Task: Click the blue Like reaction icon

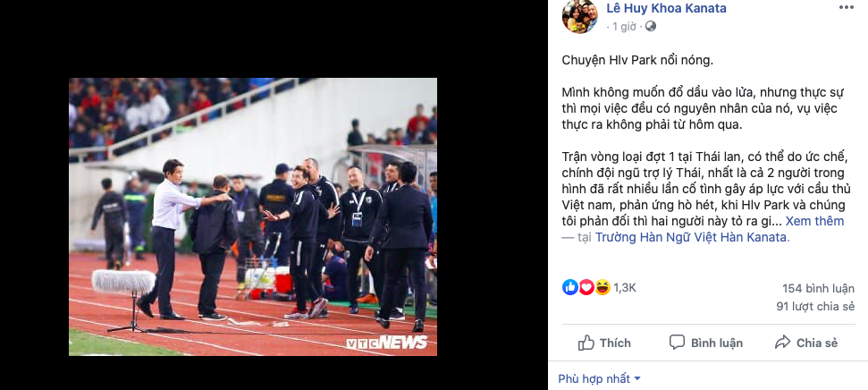Action: pos(570,287)
